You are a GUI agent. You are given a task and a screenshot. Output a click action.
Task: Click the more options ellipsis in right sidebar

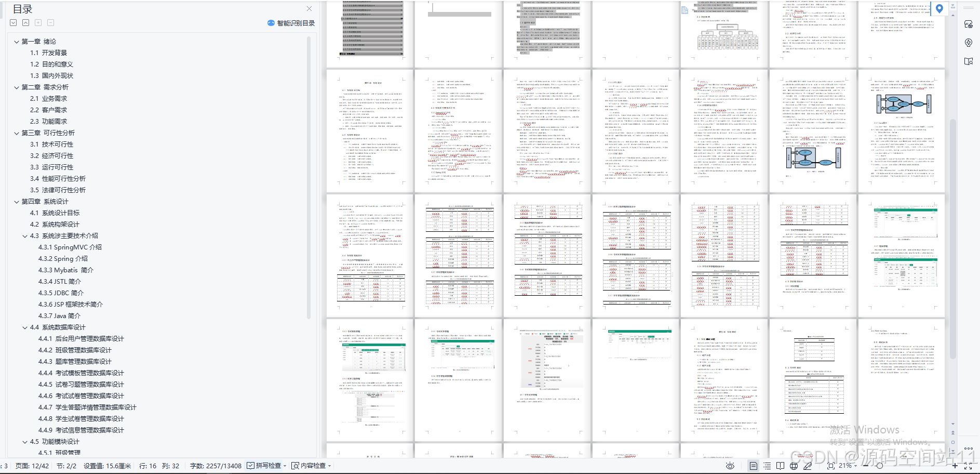[969, 448]
